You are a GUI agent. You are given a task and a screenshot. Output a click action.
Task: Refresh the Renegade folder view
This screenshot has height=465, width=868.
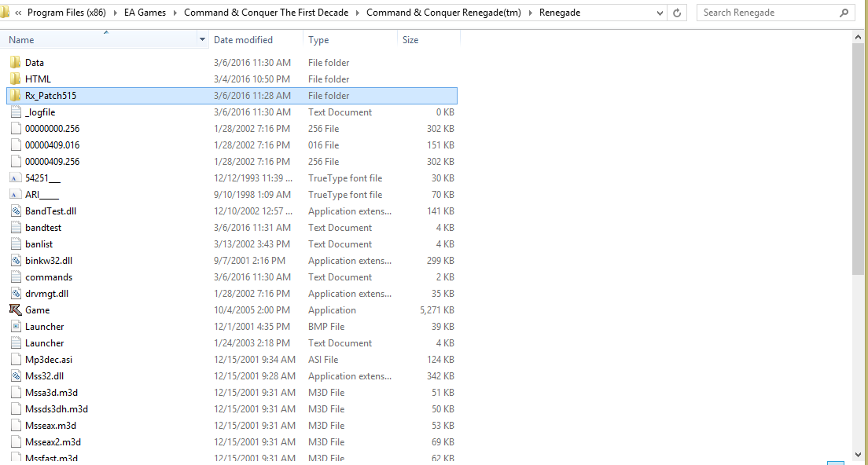(677, 13)
